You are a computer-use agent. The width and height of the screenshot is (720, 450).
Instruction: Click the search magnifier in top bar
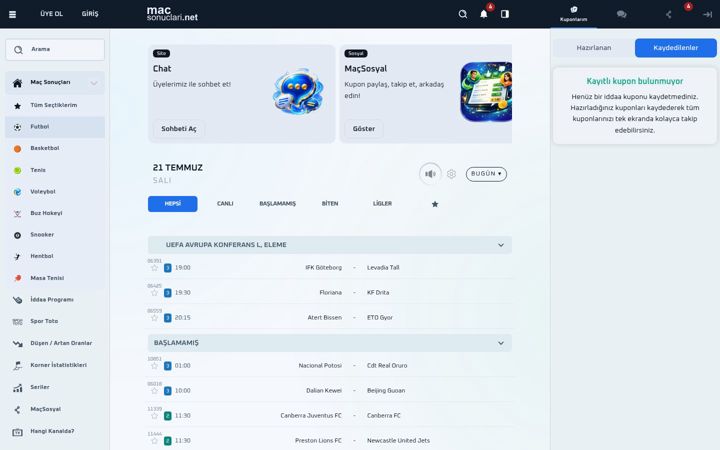(463, 14)
